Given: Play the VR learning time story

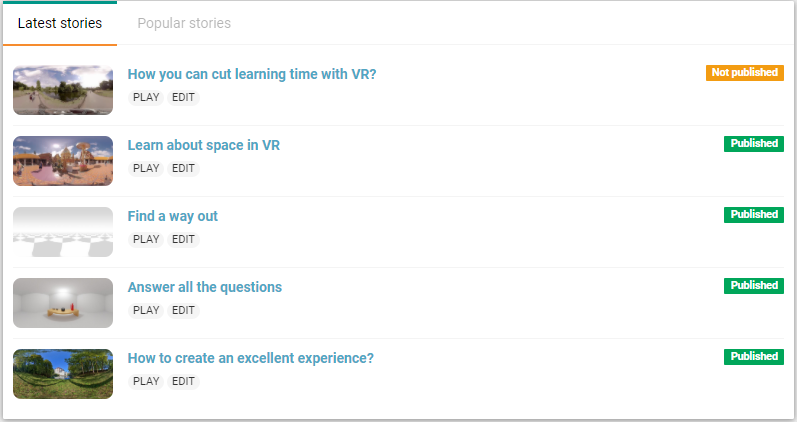Looking at the screenshot, I should pos(146,98).
